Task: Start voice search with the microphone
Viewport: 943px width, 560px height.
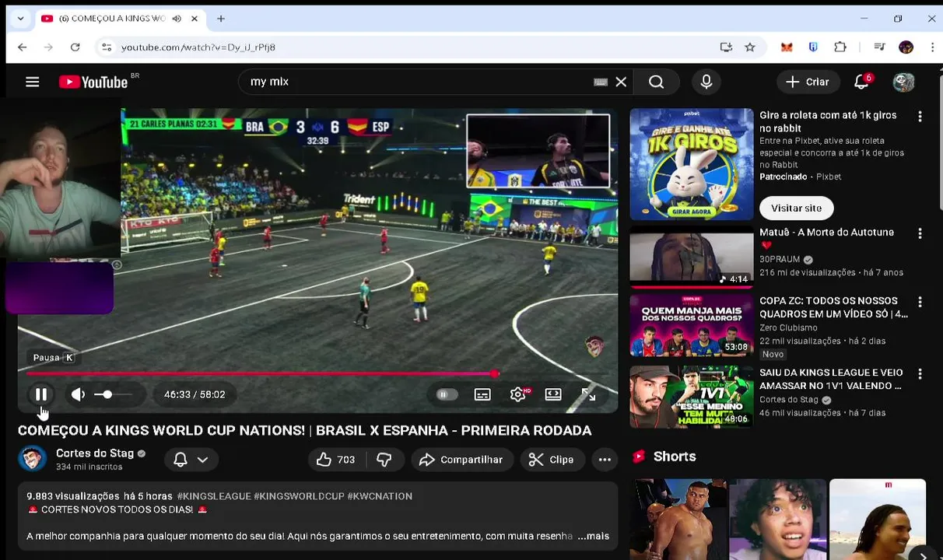Action: tap(706, 82)
